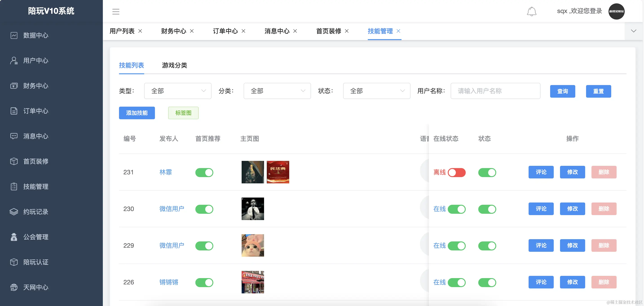This screenshot has width=644, height=306.
Task: Open the notification bell
Action: 532,11
